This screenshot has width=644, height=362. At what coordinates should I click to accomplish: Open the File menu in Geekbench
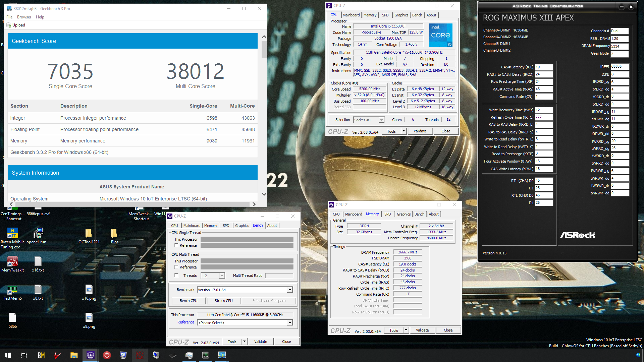click(x=9, y=17)
